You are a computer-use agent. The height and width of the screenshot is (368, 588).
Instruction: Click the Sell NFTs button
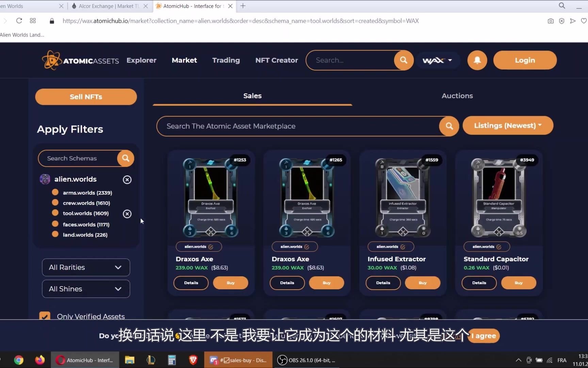(86, 97)
